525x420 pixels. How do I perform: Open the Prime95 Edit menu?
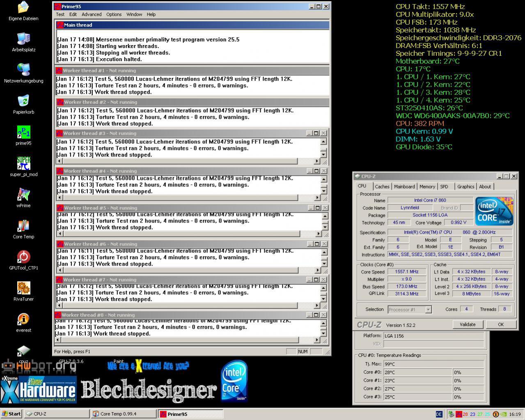[x=73, y=14]
